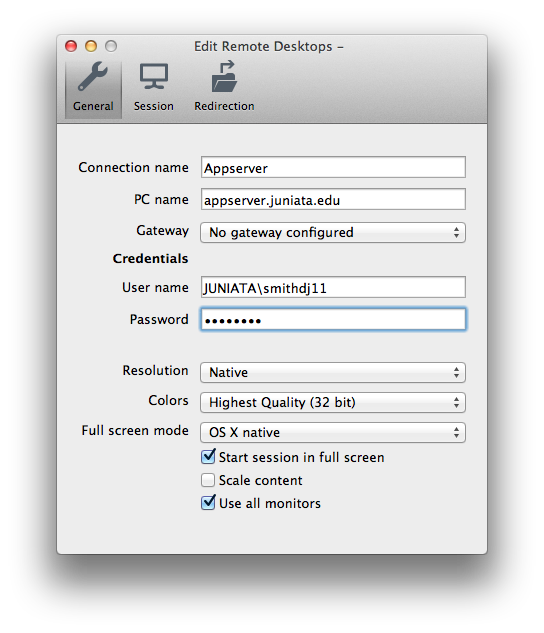The image size is (544, 633).
Task: Expand the Resolution dropdown set to Native
Action: click(333, 372)
